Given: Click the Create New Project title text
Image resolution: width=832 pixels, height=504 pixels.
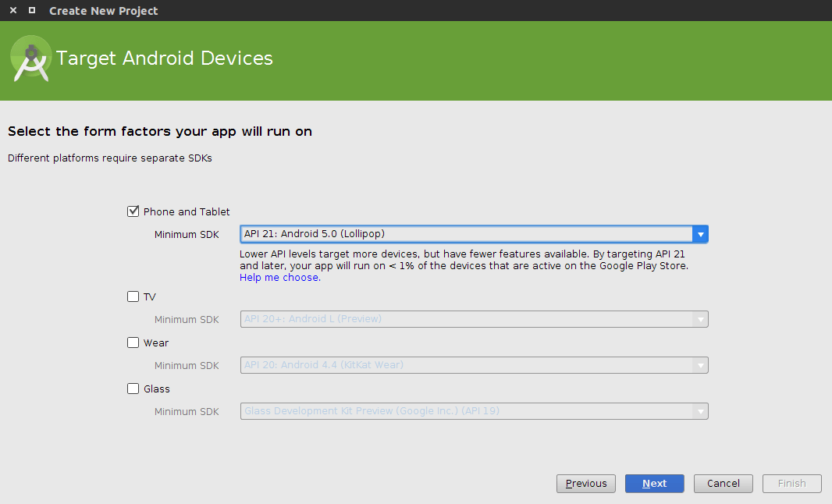Looking at the screenshot, I should (104, 11).
